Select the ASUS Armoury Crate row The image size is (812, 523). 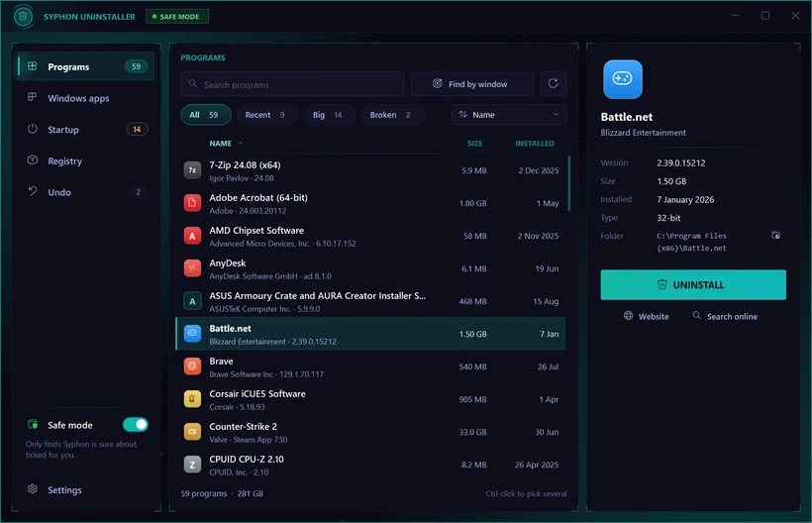tap(370, 301)
